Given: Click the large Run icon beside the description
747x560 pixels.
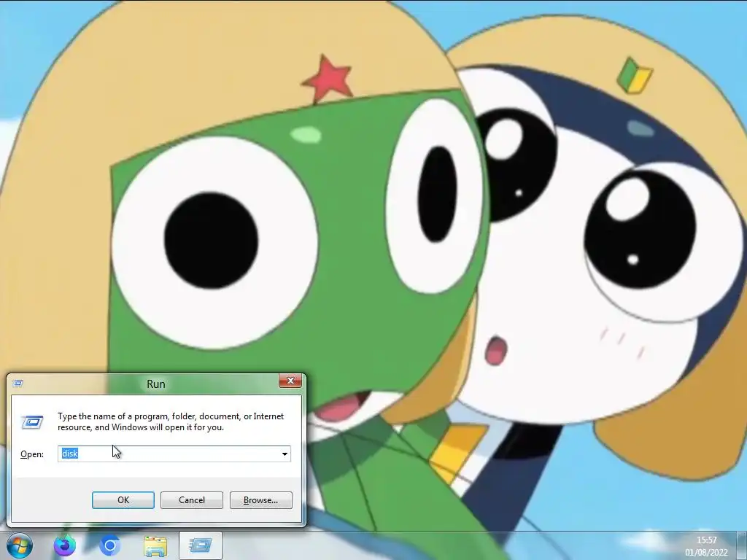Looking at the screenshot, I should (32, 422).
